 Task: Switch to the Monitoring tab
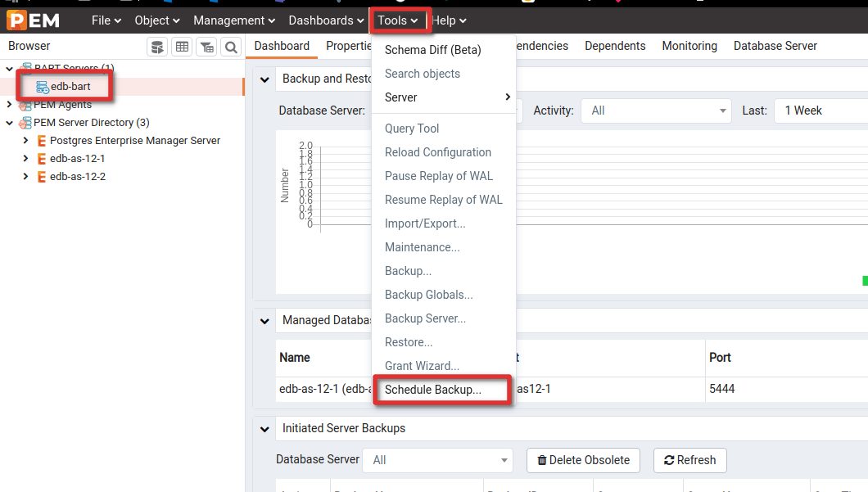(689, 46)
